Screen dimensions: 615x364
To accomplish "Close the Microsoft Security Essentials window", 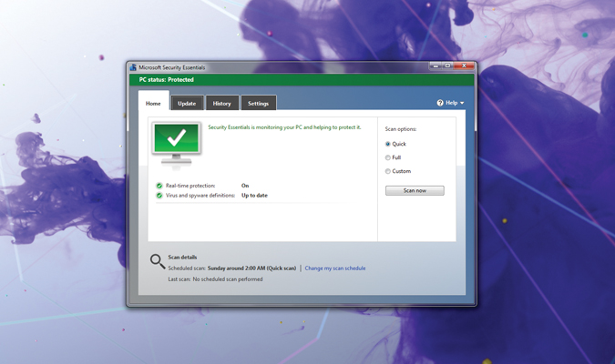I will (465, 66).
